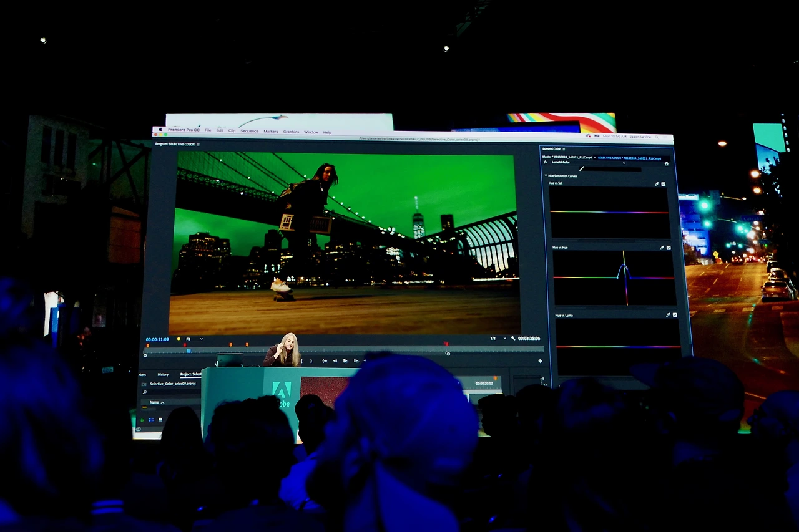Open the Premiere Pro CC menu

point(184,130)
